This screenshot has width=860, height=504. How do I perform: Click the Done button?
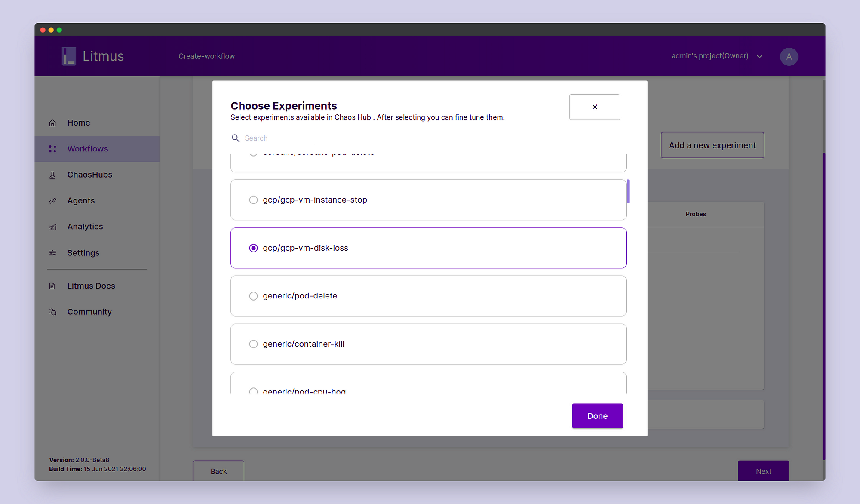coord(597,416)
